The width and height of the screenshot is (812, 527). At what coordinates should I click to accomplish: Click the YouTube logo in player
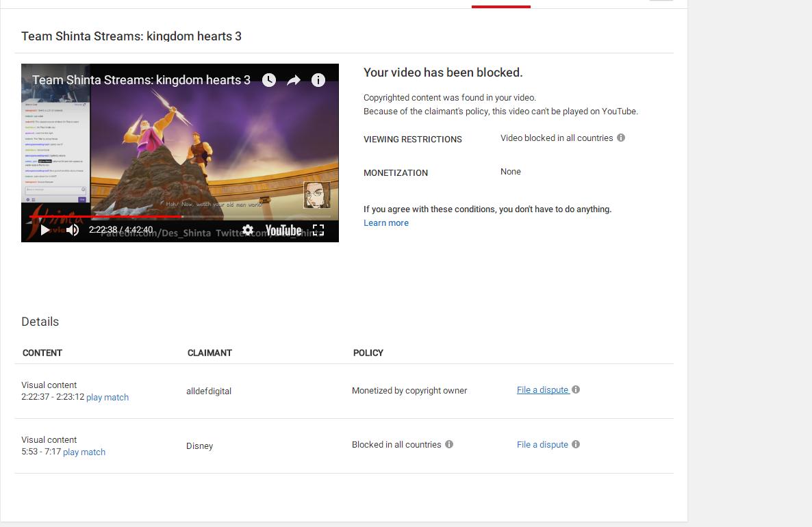click(283, 231)
